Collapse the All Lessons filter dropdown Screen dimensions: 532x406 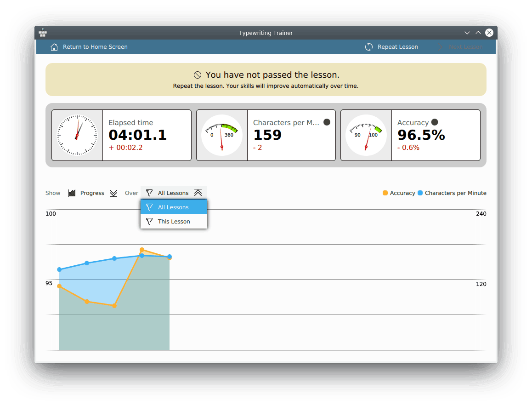(x=174, y=193)
